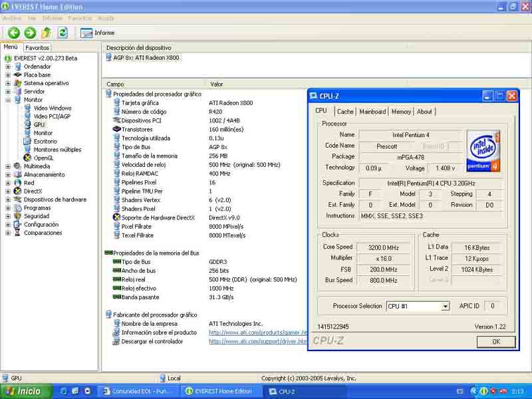
Task: Switch to the Mainboard tab in CPU-Z
Action: (x=372, y=112)
